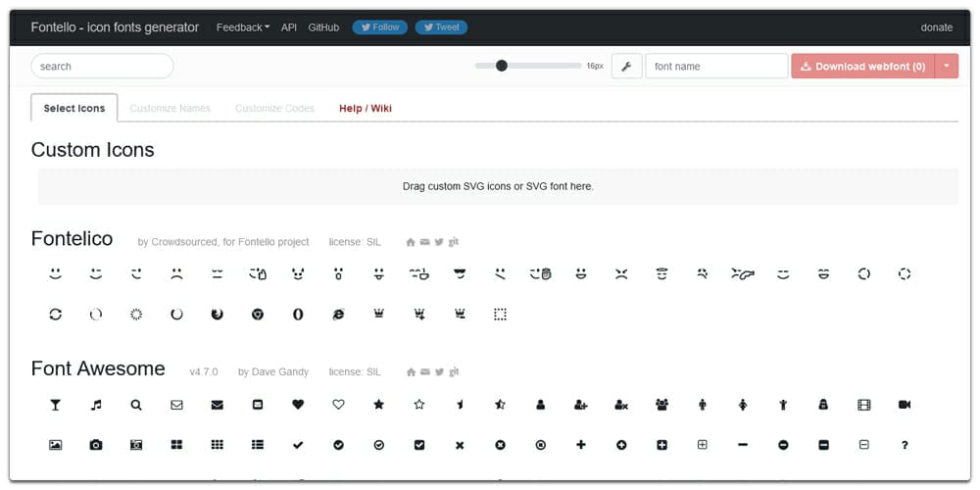This screenshot has height=490, width=980.
Task: Select the user secret spy icon
Action: (x=824, y=405)
